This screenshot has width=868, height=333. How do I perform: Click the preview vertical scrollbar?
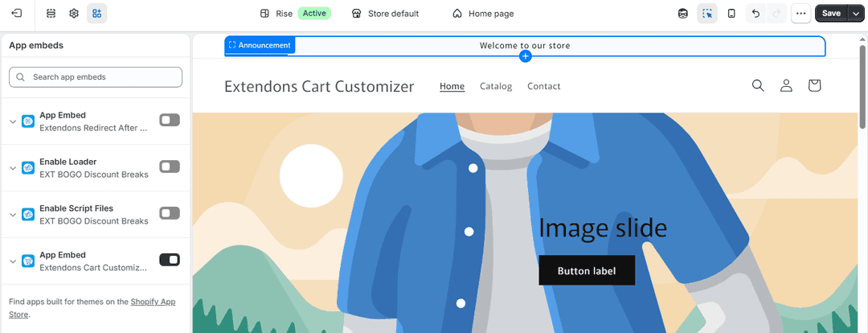(x=862, y=86)
